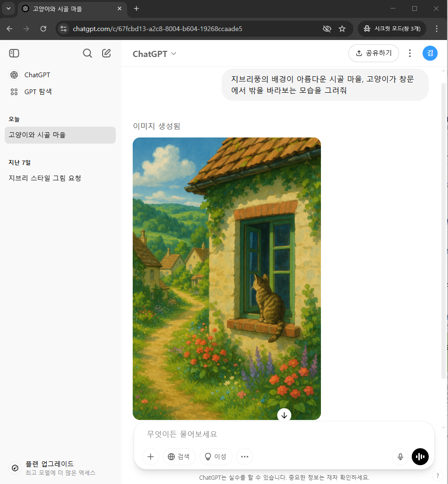
Task: Click the plus attach button in composer
Action: pos(151,457)
